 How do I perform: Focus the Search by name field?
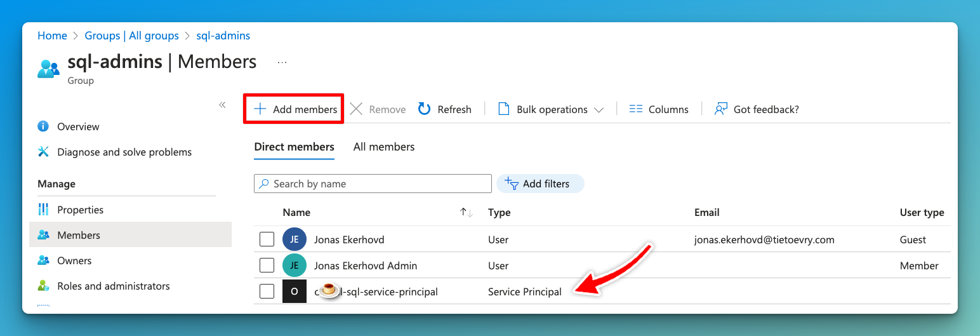click(373, 184)
